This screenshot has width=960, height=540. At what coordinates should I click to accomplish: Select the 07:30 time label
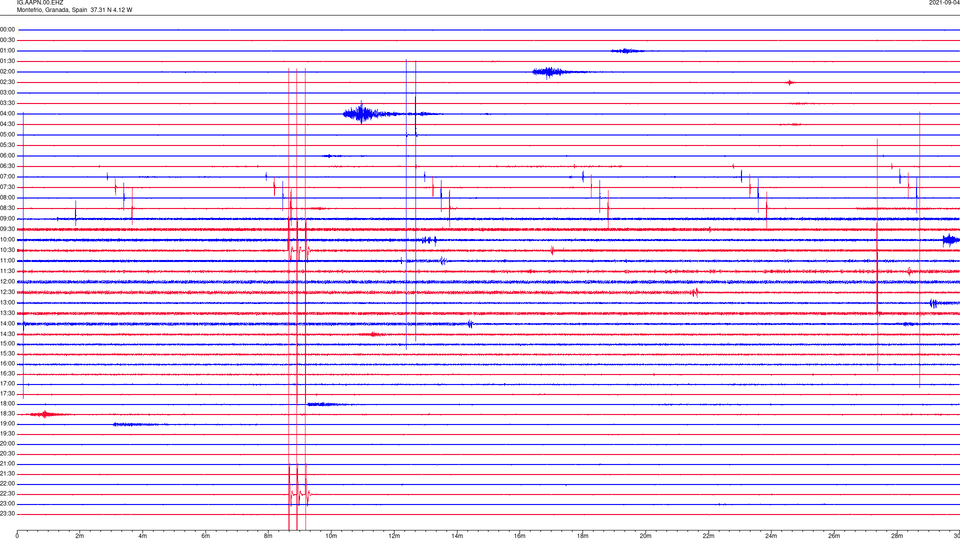tap(7, 187)
